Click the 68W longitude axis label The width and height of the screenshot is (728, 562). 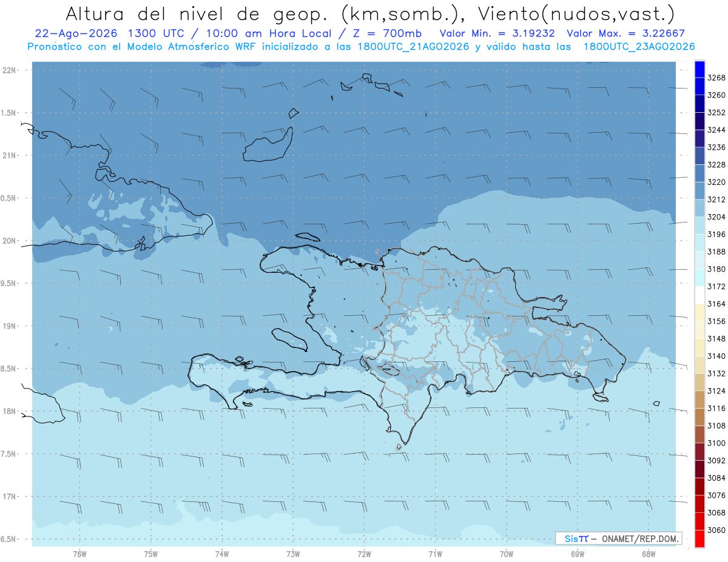[649, 553]
